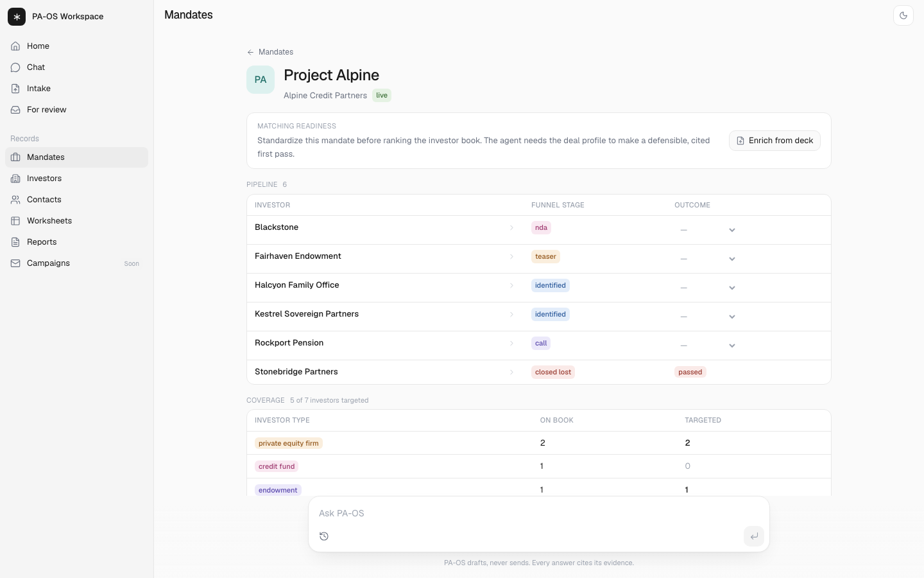This screenshot has height=578, width=924.
Task: Click the credit fund tag
Action: point(277,466)
